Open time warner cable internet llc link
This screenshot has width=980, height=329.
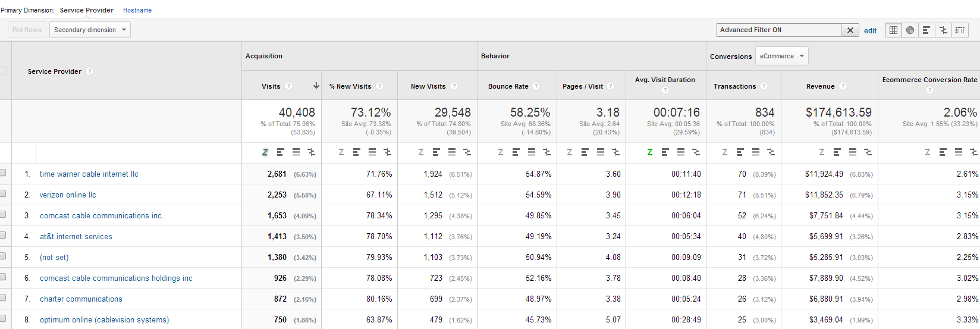89,174
